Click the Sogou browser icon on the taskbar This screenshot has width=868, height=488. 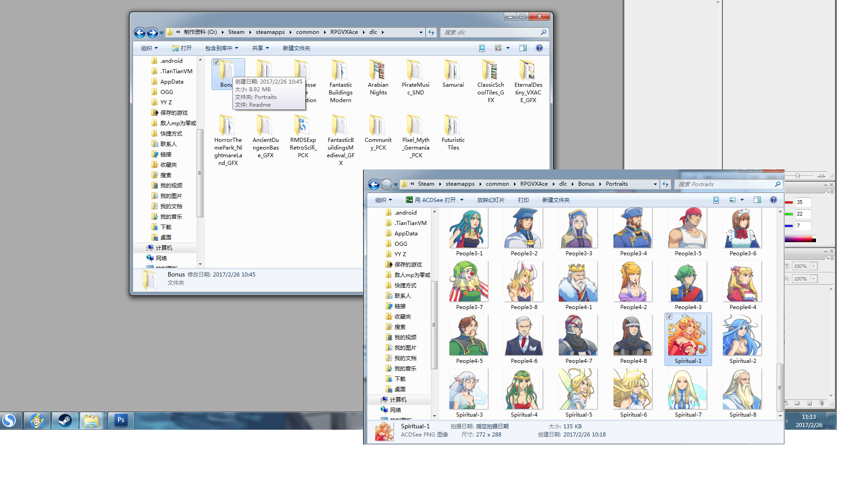coord(9,421)
